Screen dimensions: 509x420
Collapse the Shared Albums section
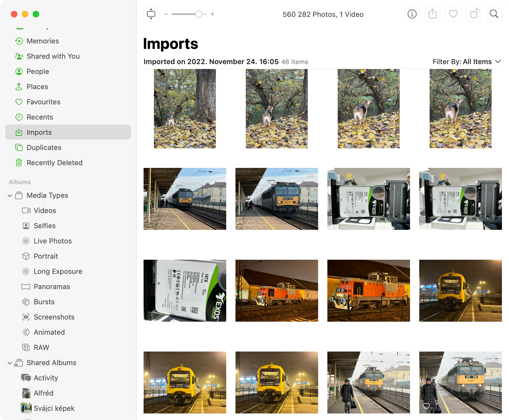[x=10, y=363]
